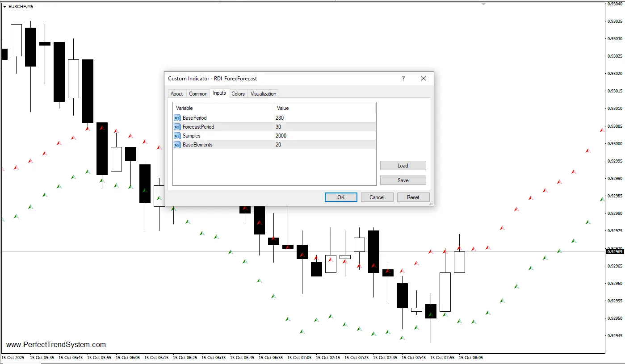Open the Common tab
Image resolution: width=625 pixels, height=364 pixels.
point(198,94)
